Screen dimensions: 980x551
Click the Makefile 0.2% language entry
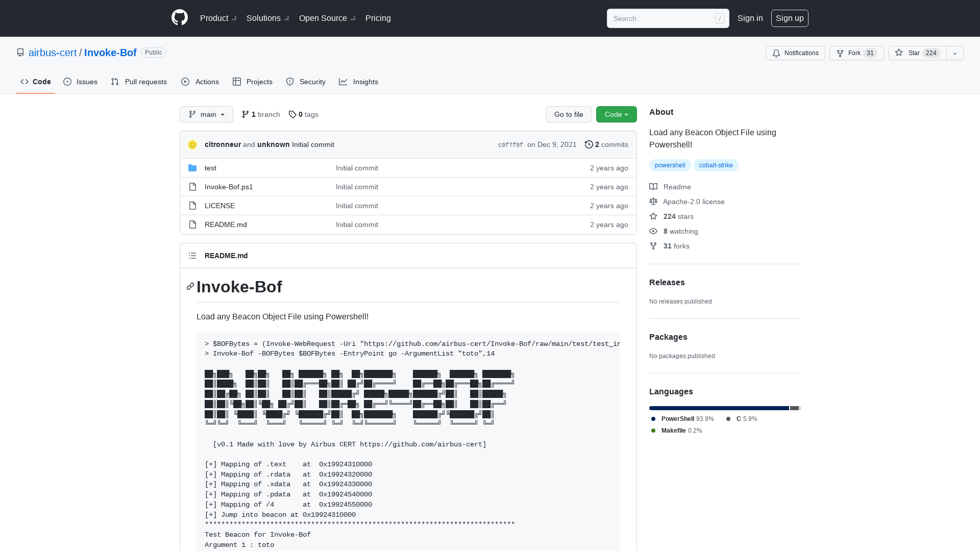coord(676,431)
